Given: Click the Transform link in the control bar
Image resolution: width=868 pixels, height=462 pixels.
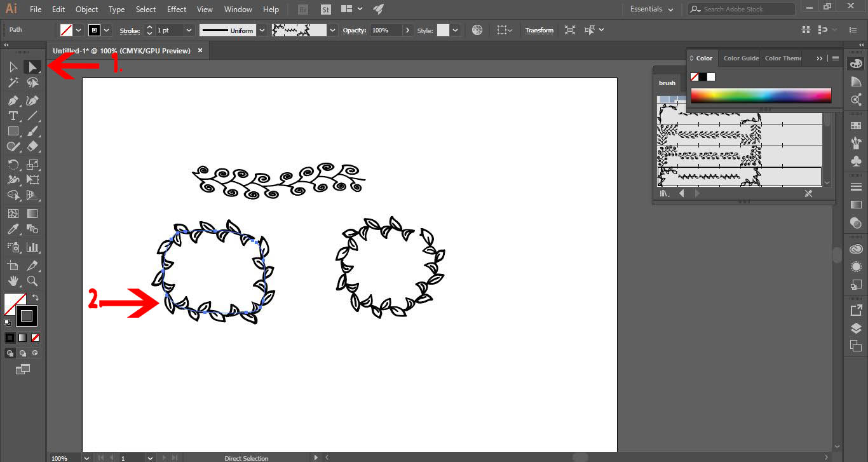Looking at the screenshot, I should click(539, 30).
